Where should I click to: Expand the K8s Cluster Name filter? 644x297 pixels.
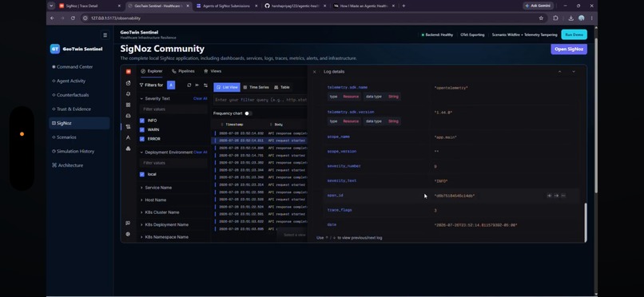141,212
